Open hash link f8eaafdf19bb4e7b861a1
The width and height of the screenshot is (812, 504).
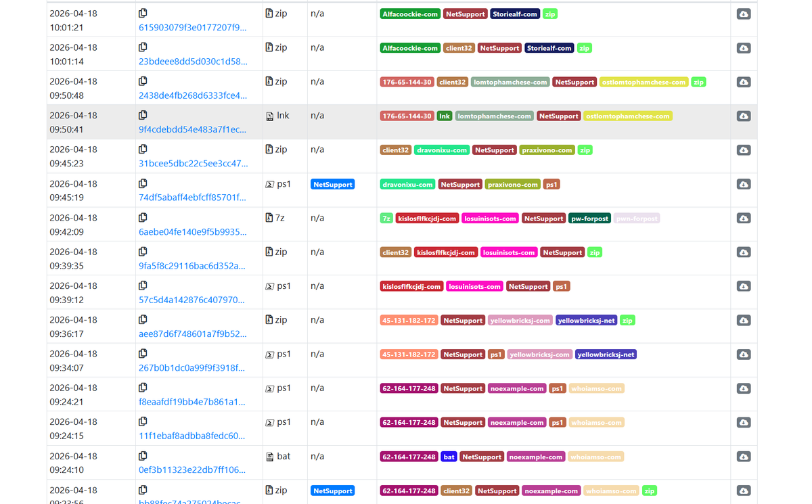pyautogui.click(x=192, y=402)
